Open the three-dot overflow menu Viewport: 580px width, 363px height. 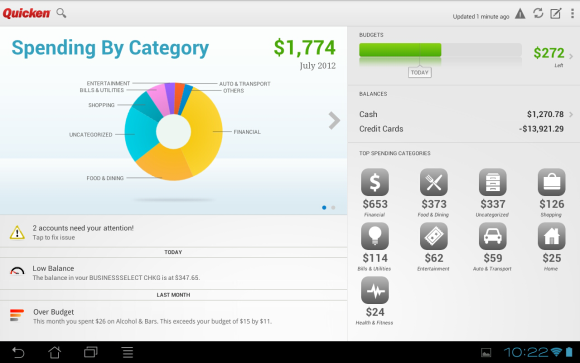click(x=572, y=13)
